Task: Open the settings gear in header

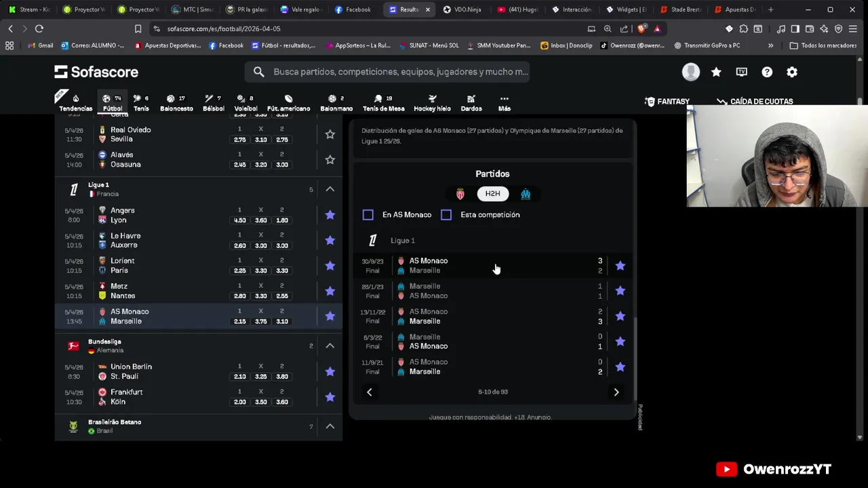Action: click(x=792, y=72)
